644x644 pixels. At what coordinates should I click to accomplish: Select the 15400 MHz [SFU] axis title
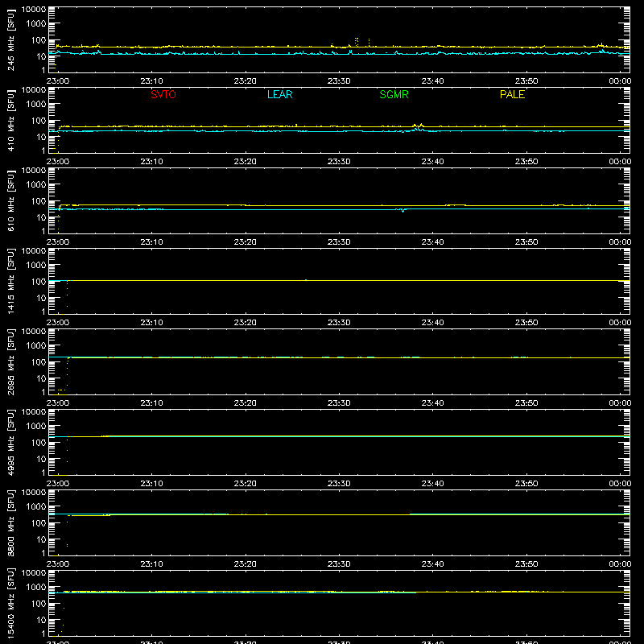[10, 603]
